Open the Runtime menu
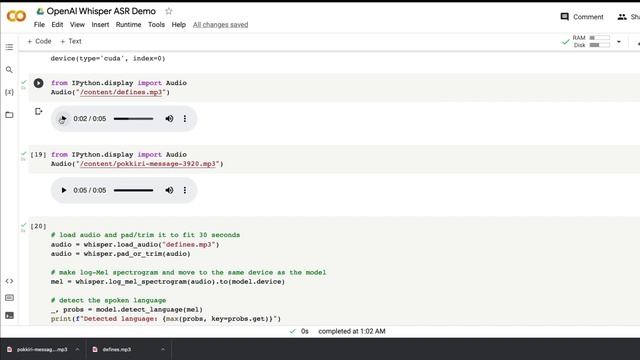 click(x=128, y=25)
